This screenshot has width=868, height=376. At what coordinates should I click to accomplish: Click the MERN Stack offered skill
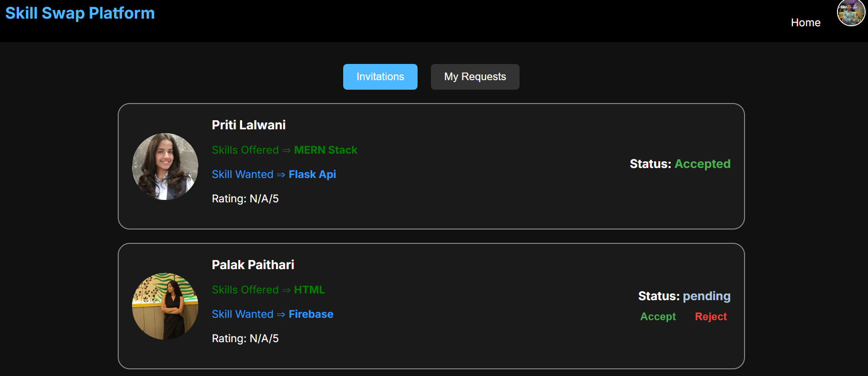(326, 150)
